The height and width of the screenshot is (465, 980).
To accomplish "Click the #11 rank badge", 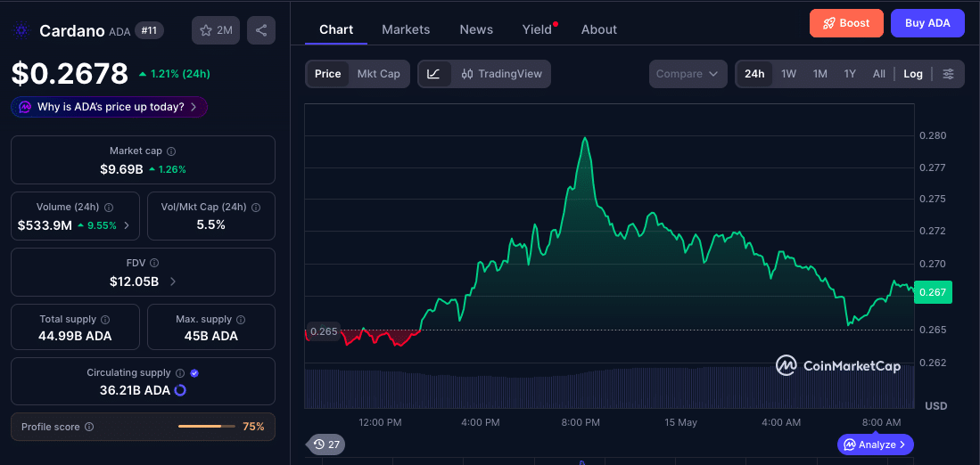I will tap(150, 30).
